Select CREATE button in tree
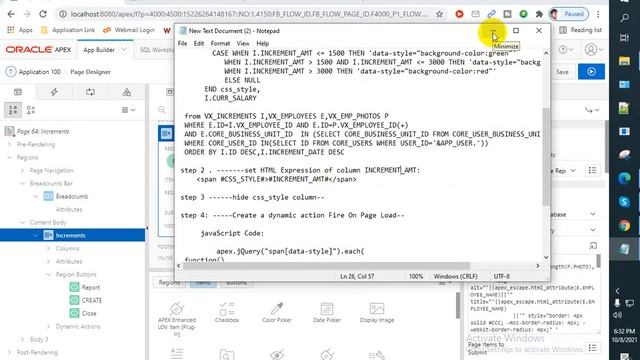Screen dimensions: 640x360 91,300
